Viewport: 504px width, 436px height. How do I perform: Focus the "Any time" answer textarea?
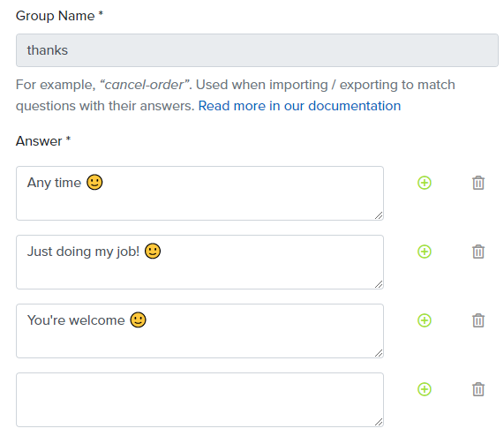(200, 193)
